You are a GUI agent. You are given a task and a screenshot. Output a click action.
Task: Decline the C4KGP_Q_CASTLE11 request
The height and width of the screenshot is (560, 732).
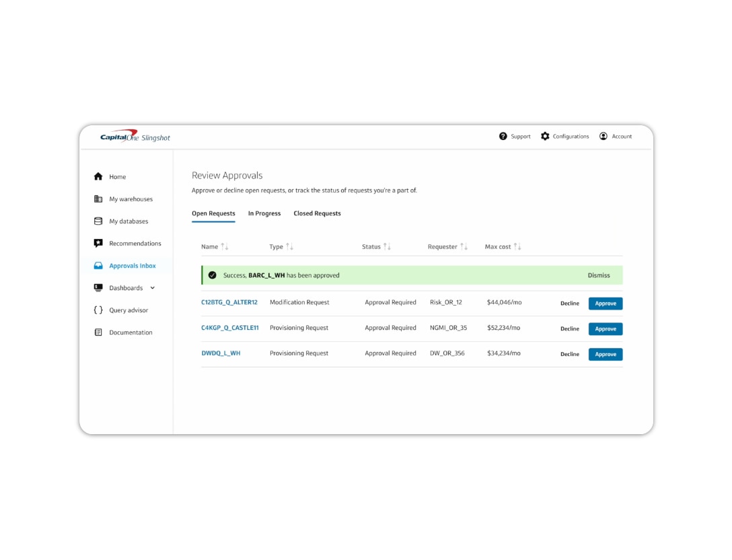pos(570,329)
